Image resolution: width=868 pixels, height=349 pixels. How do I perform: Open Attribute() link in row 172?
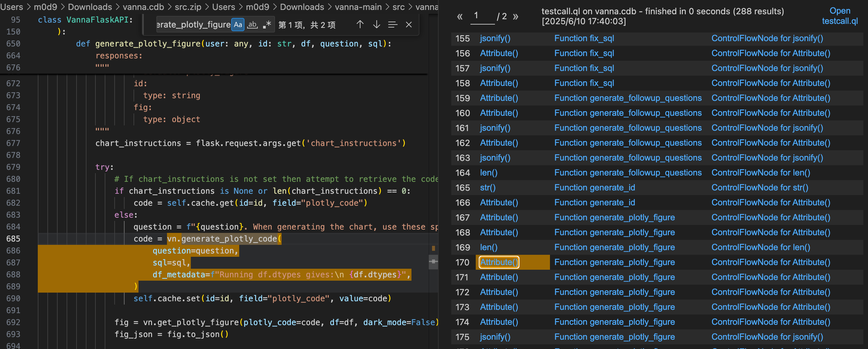coord(499,292)
